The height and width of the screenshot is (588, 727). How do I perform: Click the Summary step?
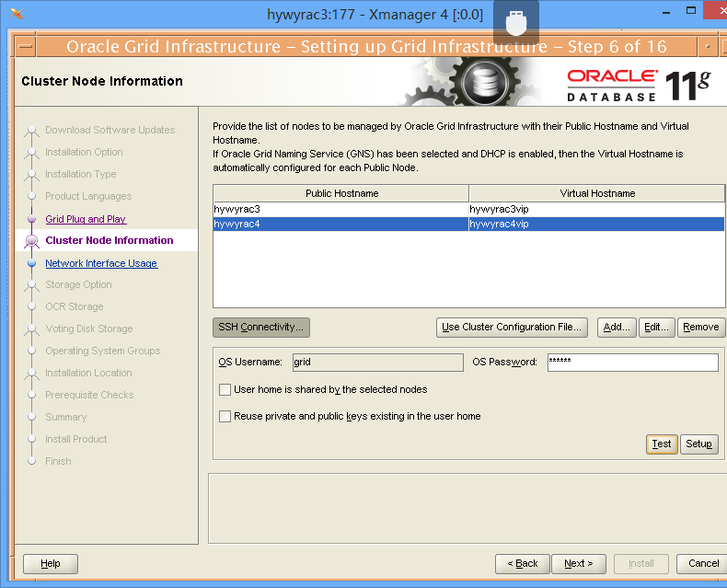click(66, 418)
